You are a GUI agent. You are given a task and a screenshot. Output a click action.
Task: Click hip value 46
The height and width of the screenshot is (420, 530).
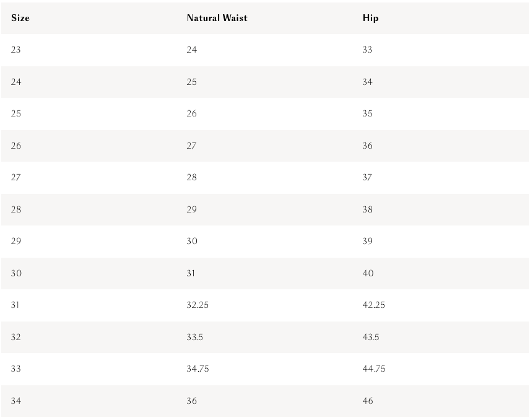[x=368, y=401]
